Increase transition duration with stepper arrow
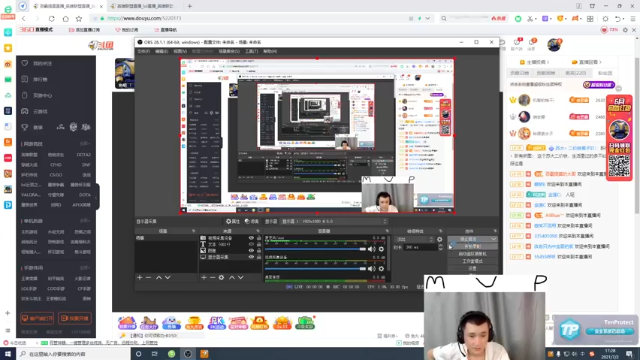Image resolution: width=640 pixels, height=360 pixels. click(440, 246)
